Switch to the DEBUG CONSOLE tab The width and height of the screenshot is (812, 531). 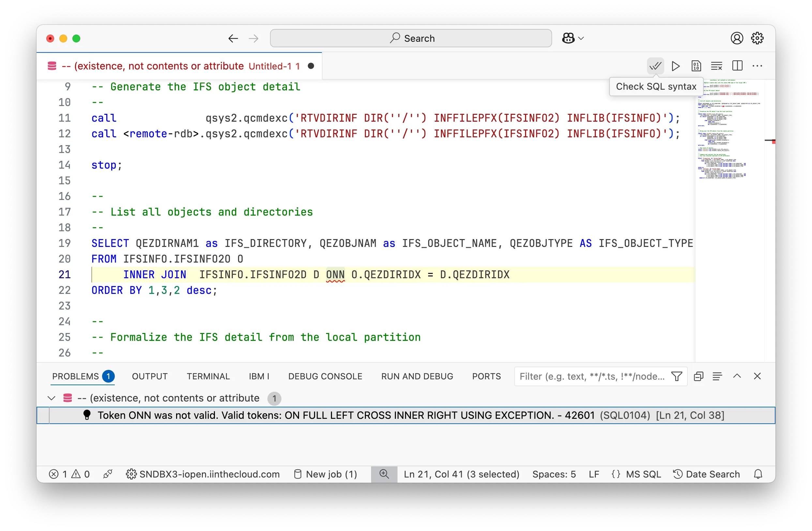point(325,376)
